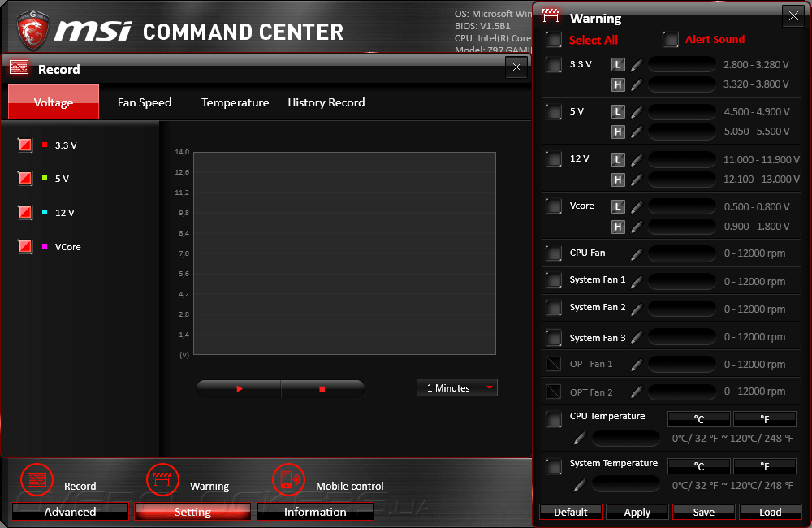This screenshot has width=812, height=528.
Task: Enable CPU Fan warning checkbox
Action: coord(554,253)
